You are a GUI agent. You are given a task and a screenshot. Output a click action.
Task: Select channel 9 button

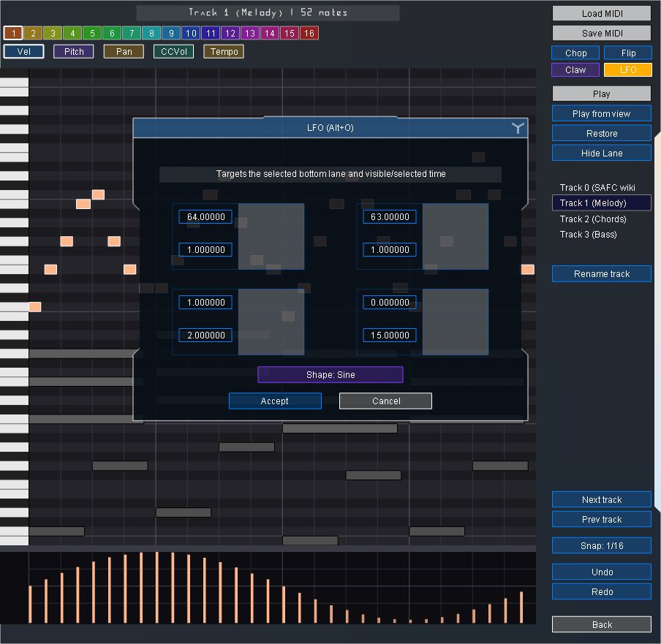(171, 33)
